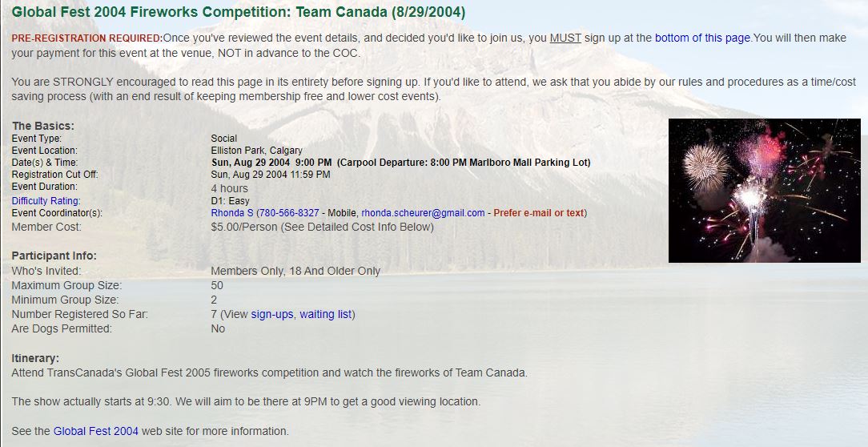Screen dimensions: 868x447
Task: Click the '$5.00/Person' member cost text
Action: [x=244, y=227]
